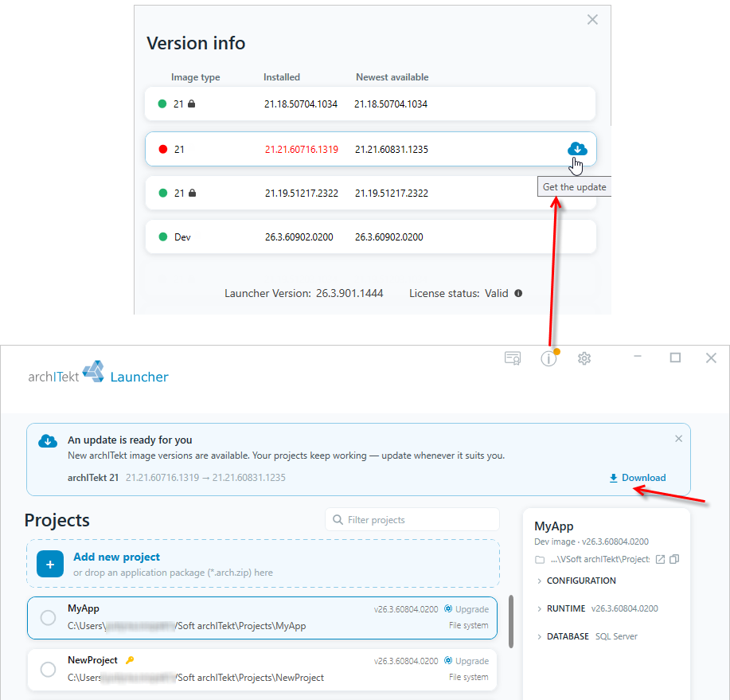This screenshot has width=730, height=700.
Task: Click the Launcher Version 26.3.901.1444 text
Action: pos(303,293)
